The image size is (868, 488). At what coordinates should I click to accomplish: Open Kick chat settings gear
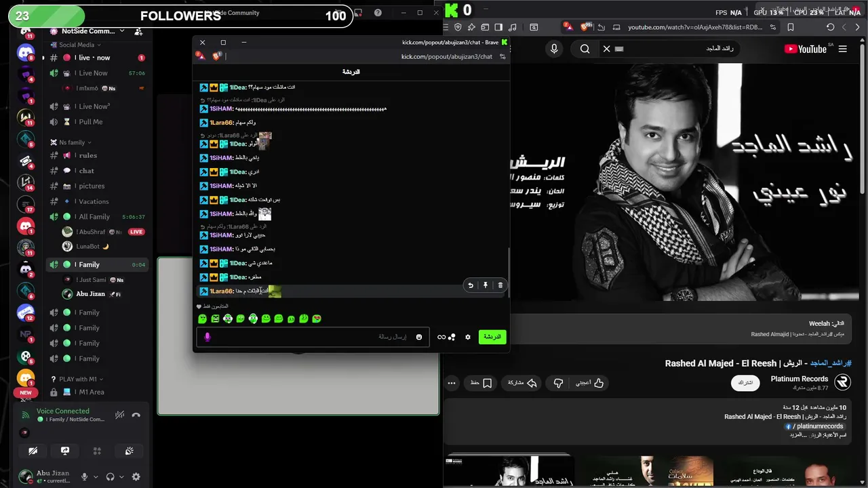pyautogui.click(x=468, y=337)
